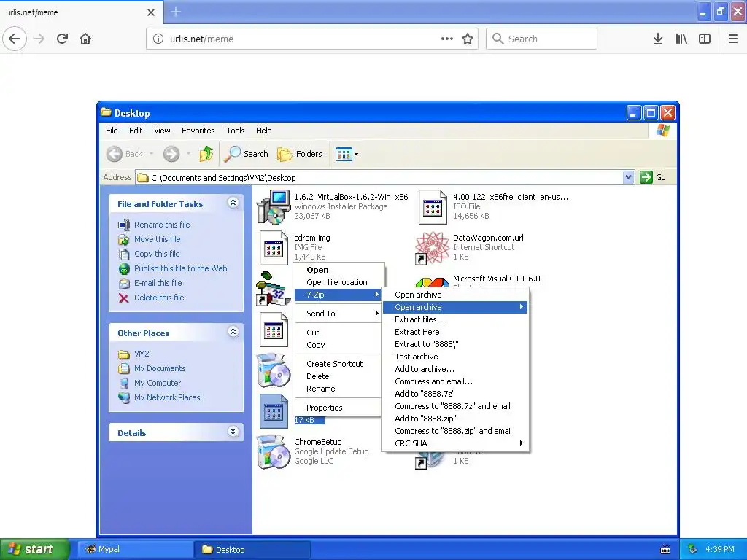
Task: Open browser hamburger menu
Action: (x=733, y=39)
